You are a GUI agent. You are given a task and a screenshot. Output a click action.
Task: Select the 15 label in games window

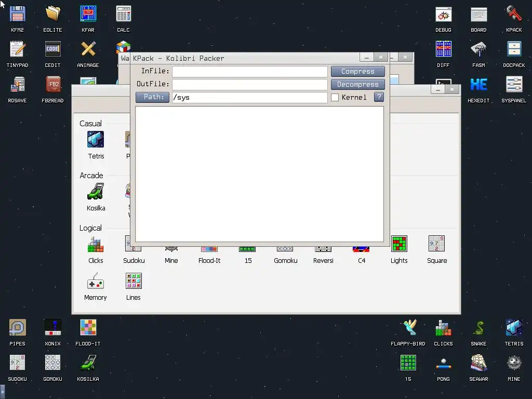[248, 261]
